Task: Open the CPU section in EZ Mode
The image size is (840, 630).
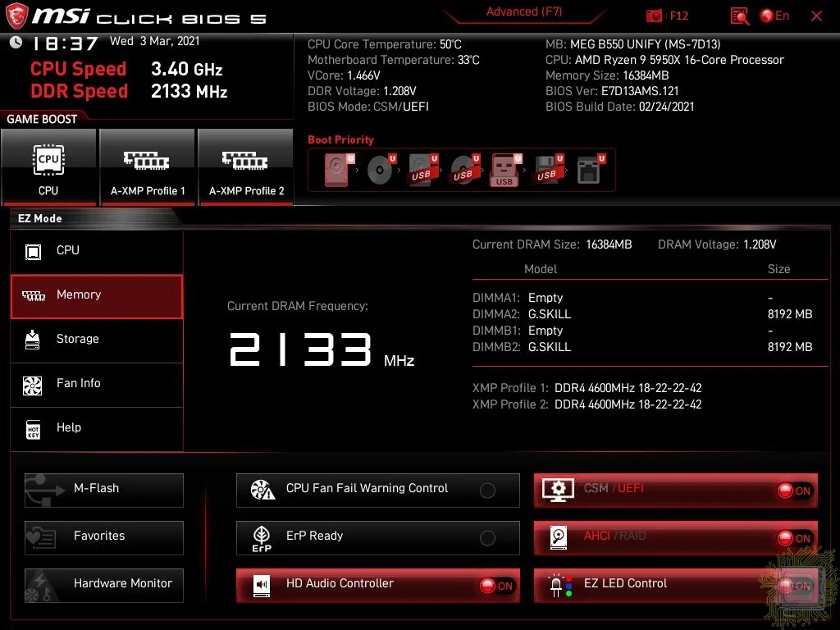Action: (x=97, y=251)
